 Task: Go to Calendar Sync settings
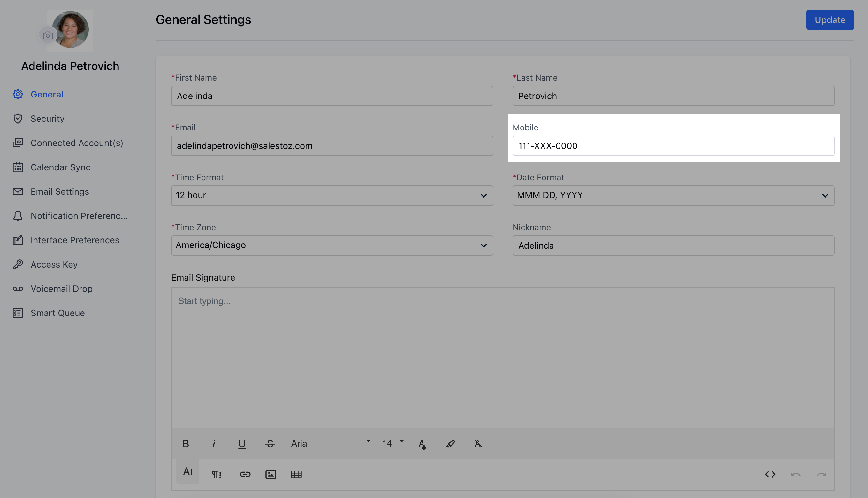coord(60,167)
